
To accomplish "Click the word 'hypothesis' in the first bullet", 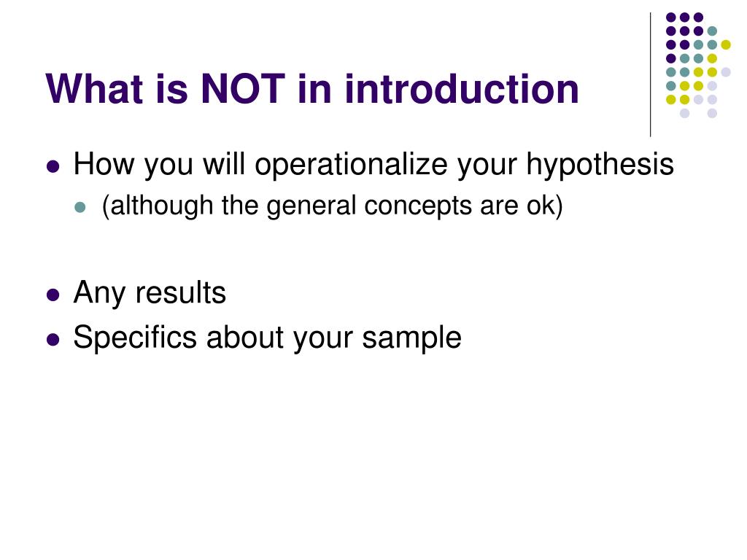I will point(600,165).
